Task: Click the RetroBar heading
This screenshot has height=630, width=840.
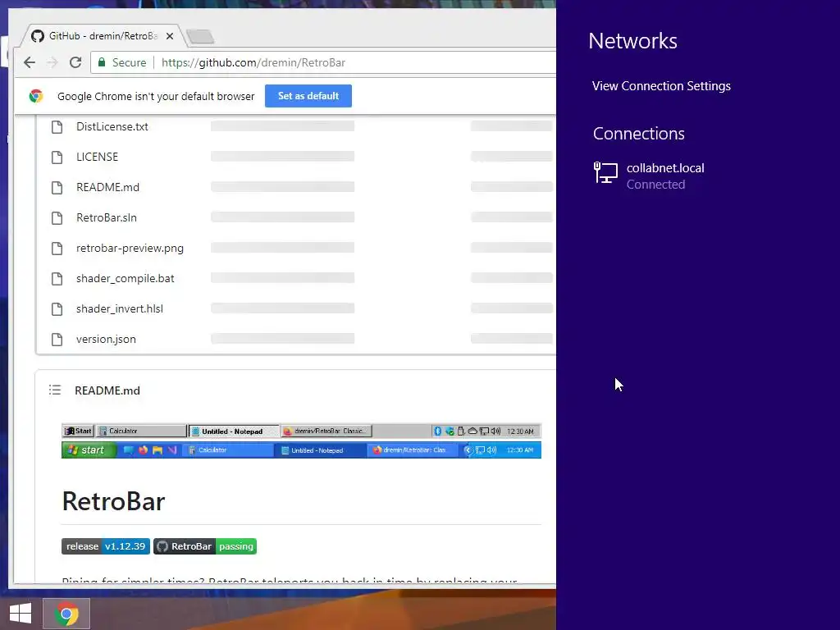Action: [x=113, y=501]
